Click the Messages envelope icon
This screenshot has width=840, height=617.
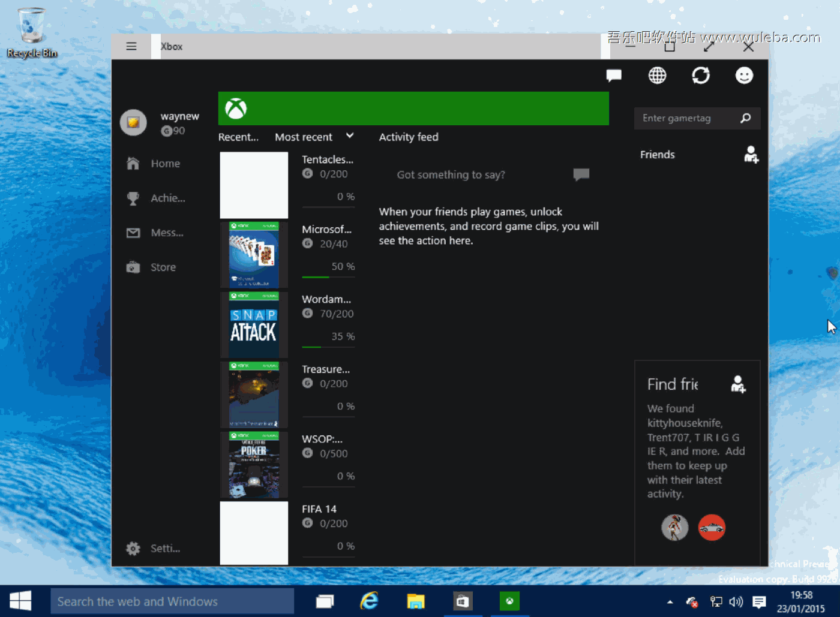pos(133,233)
